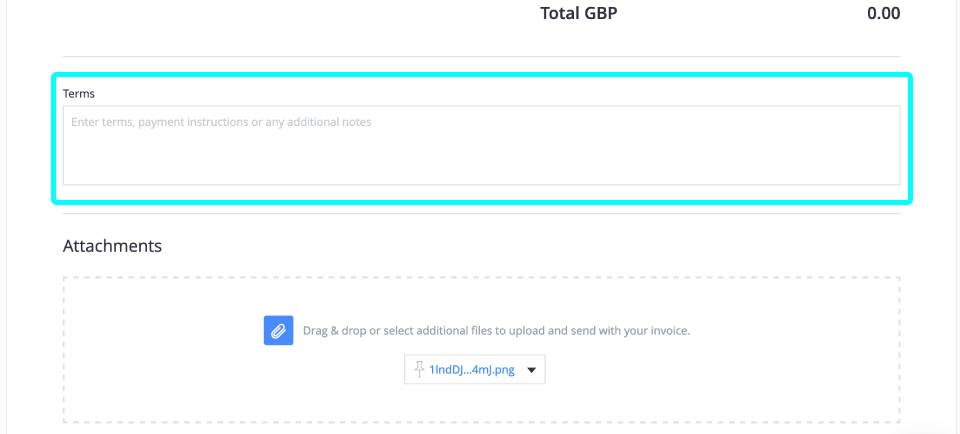This screenshot has width=960, height=434.
Task: Click the divider line below Total GBP
Action: tap(481, 57)
